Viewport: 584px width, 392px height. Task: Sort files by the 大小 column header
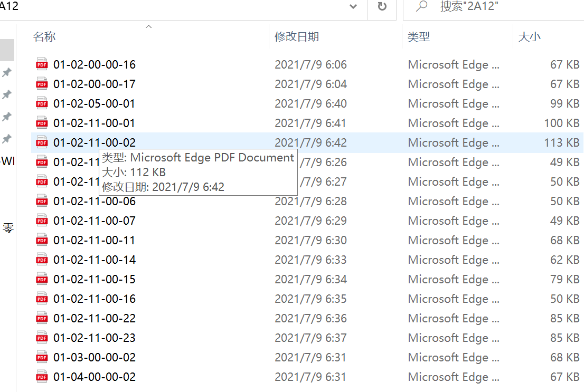[x=530, y=37]
